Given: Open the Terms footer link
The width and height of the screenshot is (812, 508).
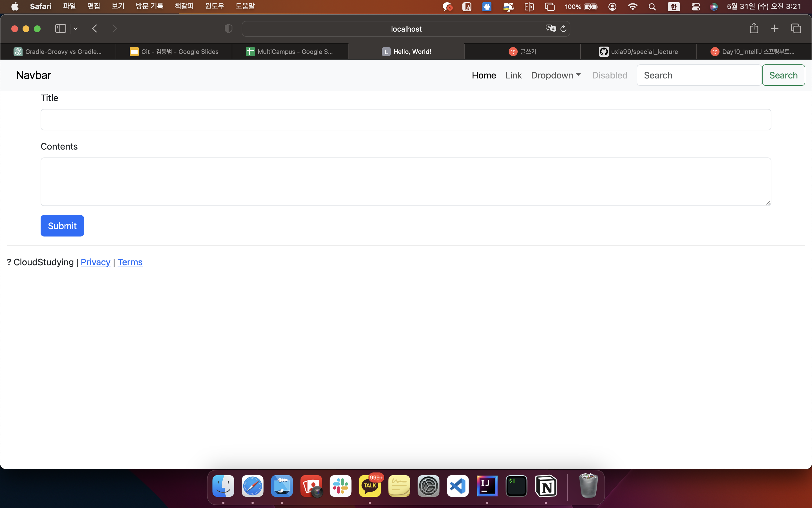Looking at the screenshot, I should pyautogui.click(x=130, y=262).
